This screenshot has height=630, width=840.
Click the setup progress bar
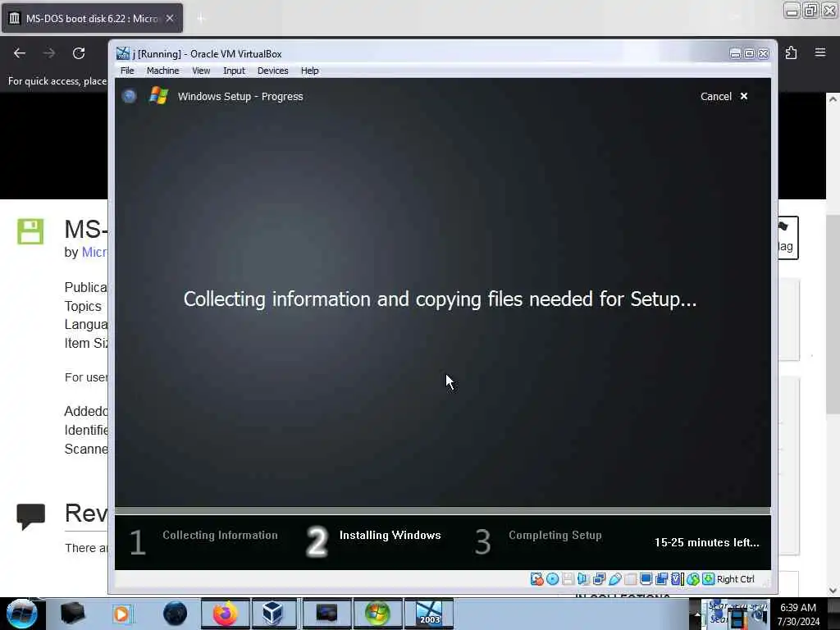442,510
